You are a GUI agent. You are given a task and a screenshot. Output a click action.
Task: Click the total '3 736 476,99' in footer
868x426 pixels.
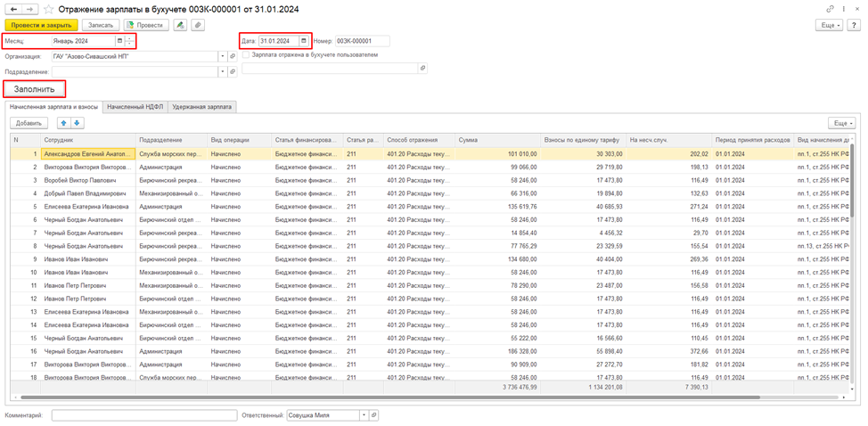(x=520, y=388)
